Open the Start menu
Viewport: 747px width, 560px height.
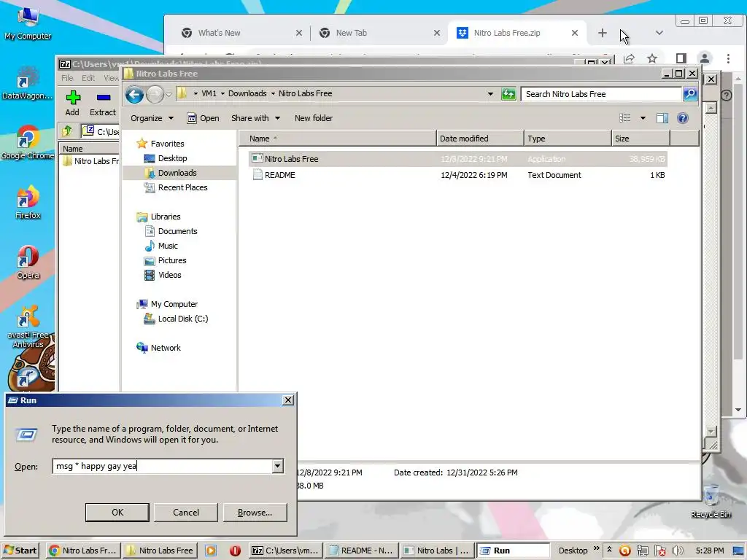point(20,551)
